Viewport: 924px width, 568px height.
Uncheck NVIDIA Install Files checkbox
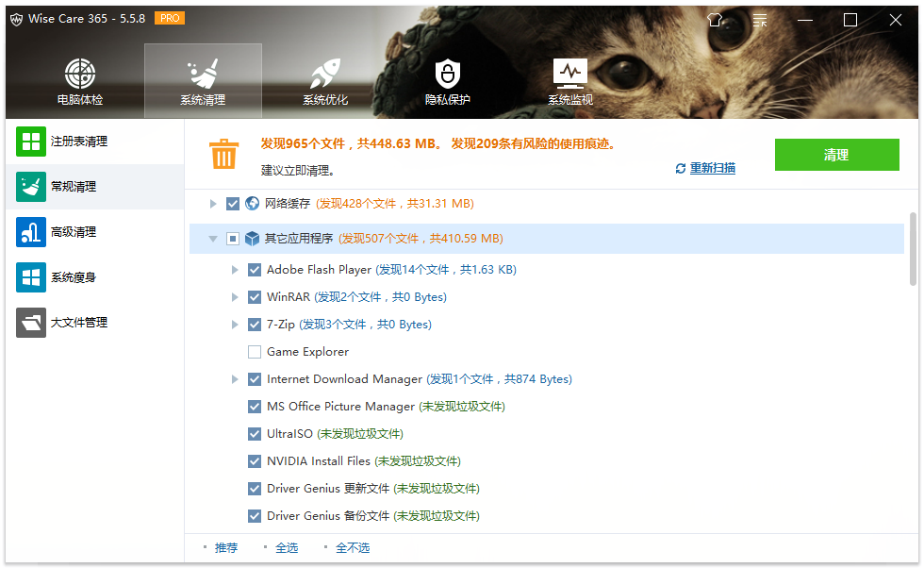coord(255,461)
